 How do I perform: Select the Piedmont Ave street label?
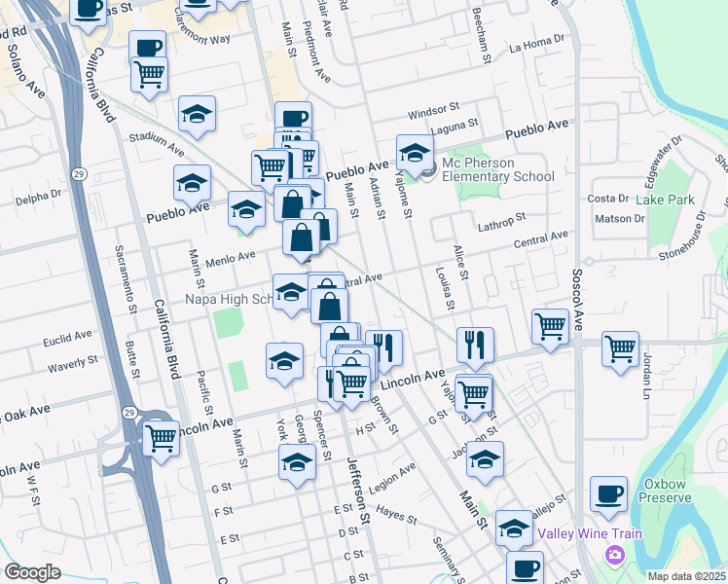(316, 52)
